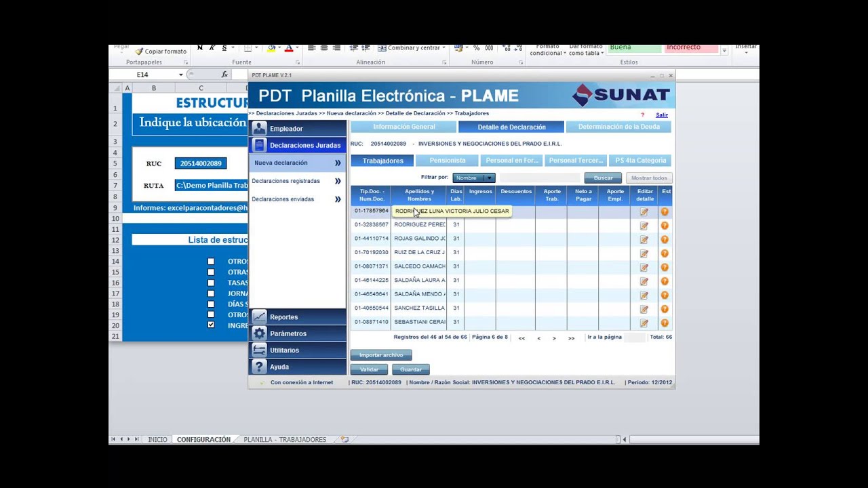
Task: Click Importar archivo button
Action: coord(381,355)
